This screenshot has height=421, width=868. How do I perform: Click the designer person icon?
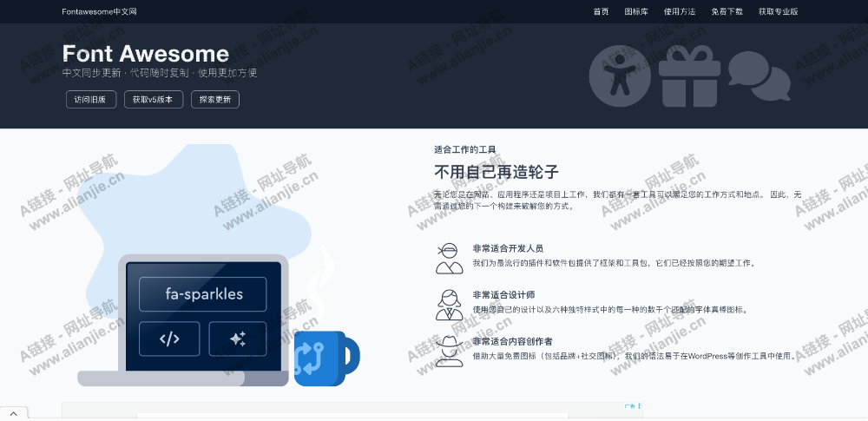tap(449, 305)
